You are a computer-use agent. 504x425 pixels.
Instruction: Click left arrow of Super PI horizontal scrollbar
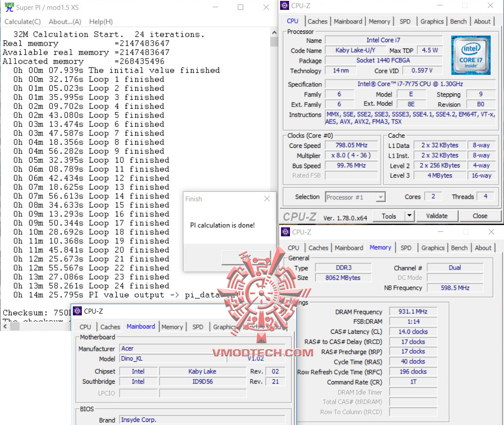pos(5,326)
